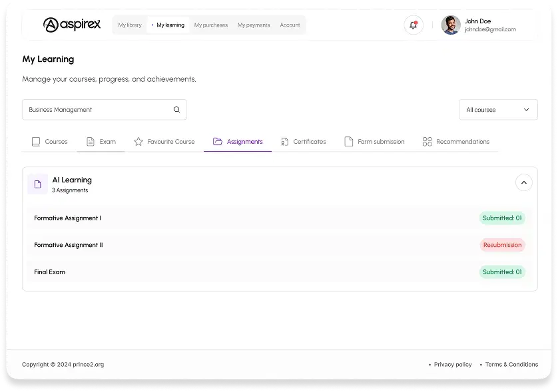Open the Privacy policy link

click(x=453, y=364)
